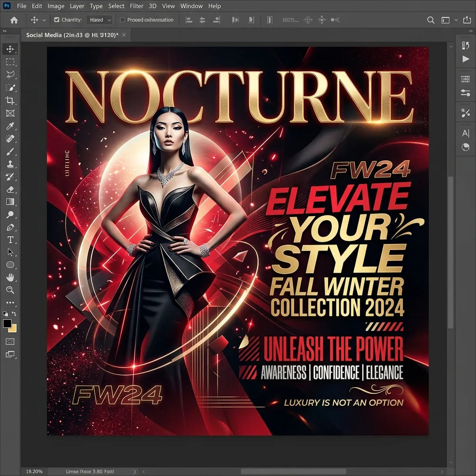The height and width of the screenshot is (476, 476).
Task: Enable the Proeed checkbox option
Action: click(x=122, y=20)
